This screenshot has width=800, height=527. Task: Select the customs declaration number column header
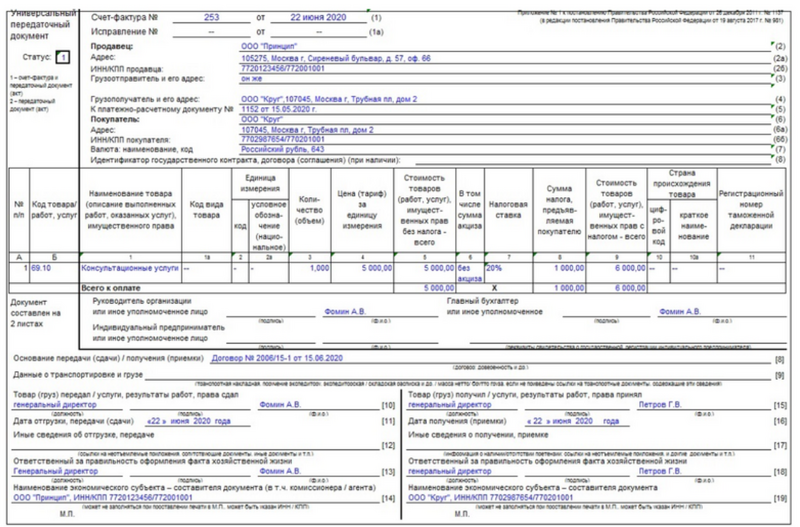click(x=751, y=210)
